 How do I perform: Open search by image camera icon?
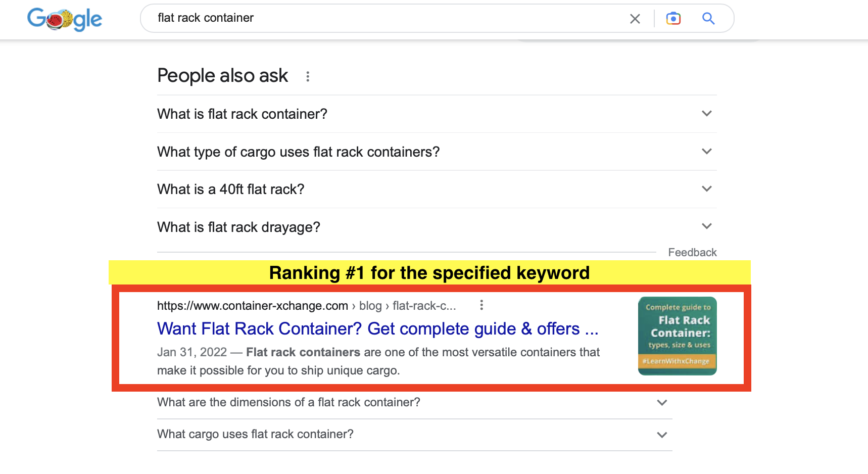(673, 19)
